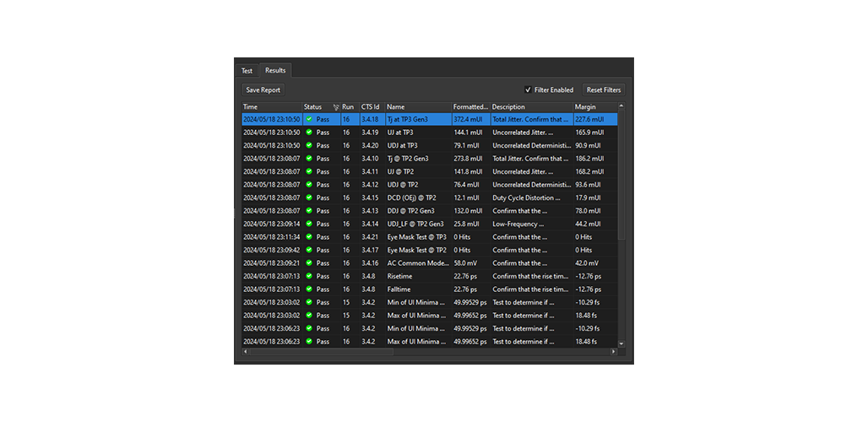Select the Results tab

pyautogui.click(x=275, y=71)
